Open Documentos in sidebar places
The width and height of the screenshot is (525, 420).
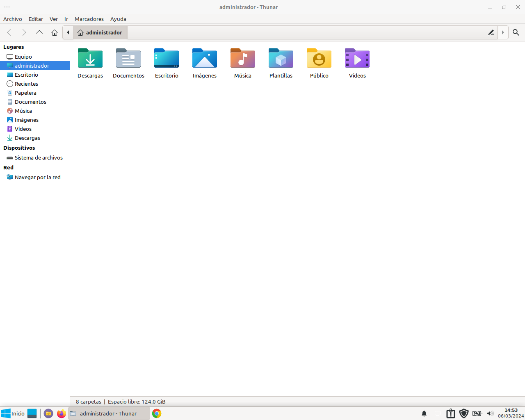[35, 102]
